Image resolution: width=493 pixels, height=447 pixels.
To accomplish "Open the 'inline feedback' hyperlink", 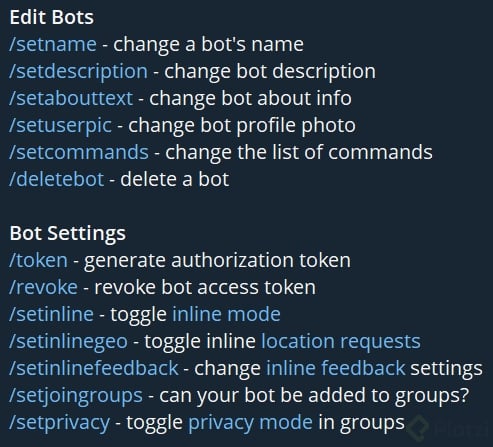I will tap(336, 368).
